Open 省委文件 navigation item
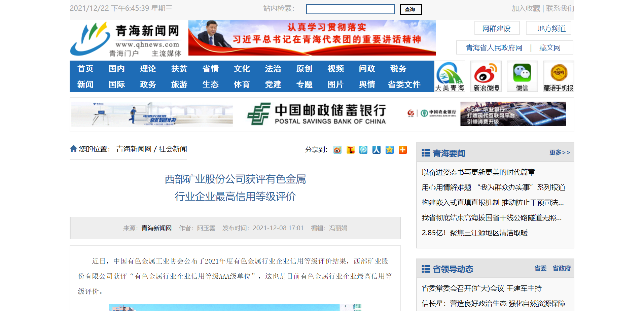644x311 pixels. pyautogui.click(x=404, y=84)
